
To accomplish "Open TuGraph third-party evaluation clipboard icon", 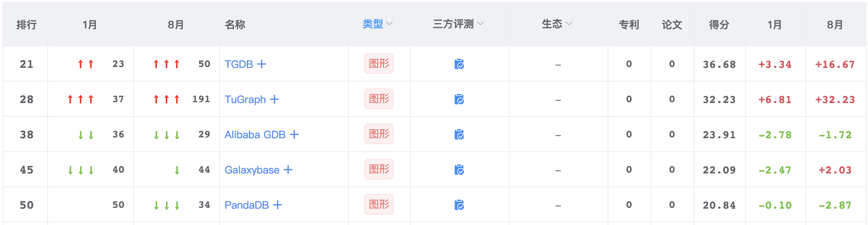I will click(x=459, y=99).
